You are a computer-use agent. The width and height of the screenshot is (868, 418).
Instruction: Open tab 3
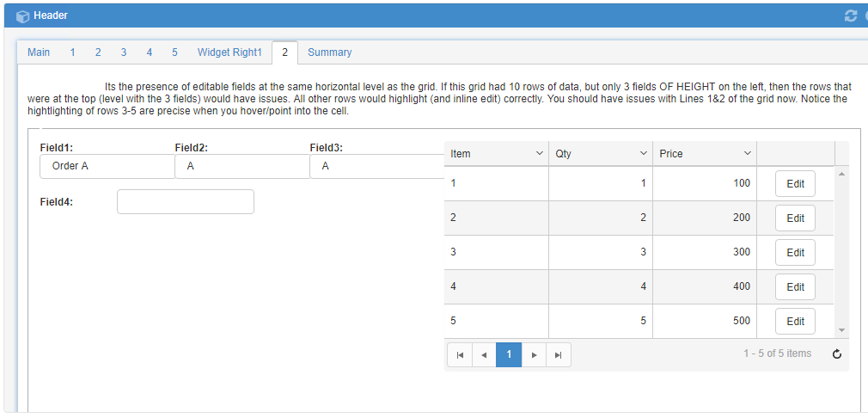coord(124,52)
